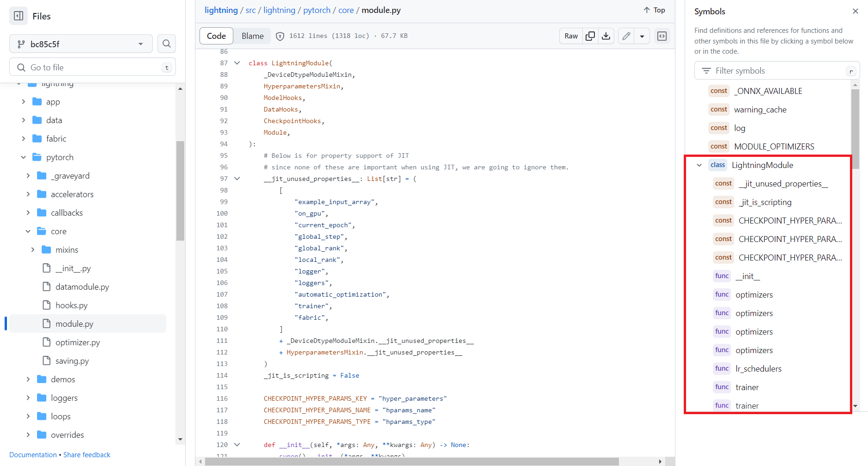Expand the demos folder
Image resolution: width=868 pixels, height=466 pixels.
coord(28,379)
